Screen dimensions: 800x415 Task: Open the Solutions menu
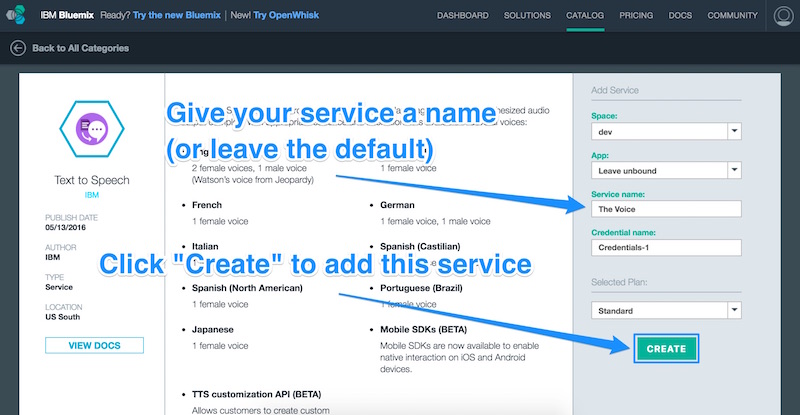pyautogui.click(x=526, y=16)
